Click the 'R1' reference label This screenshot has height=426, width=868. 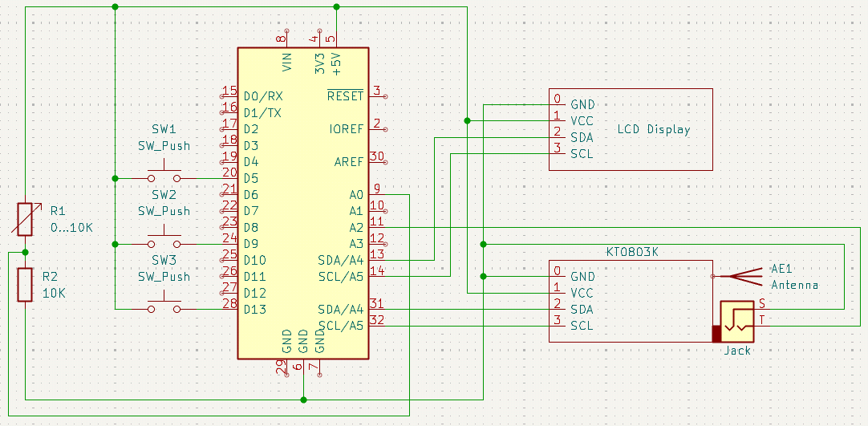coord(58,211)
